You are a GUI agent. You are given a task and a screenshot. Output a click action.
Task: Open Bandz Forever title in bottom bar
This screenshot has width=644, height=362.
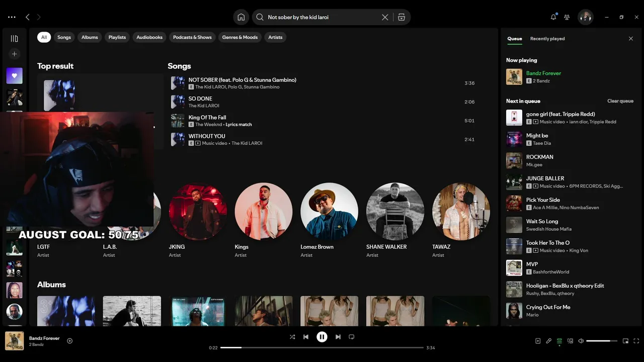(44, 338)
